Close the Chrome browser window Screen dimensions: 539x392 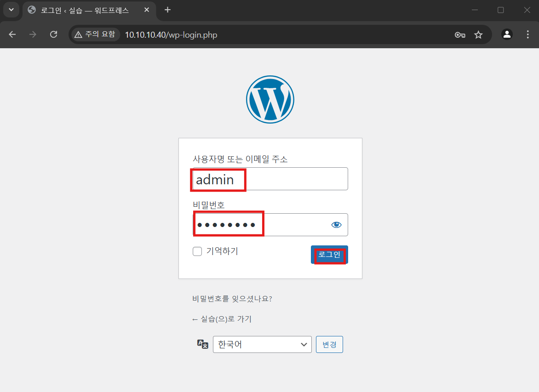(x=527, y=10)
